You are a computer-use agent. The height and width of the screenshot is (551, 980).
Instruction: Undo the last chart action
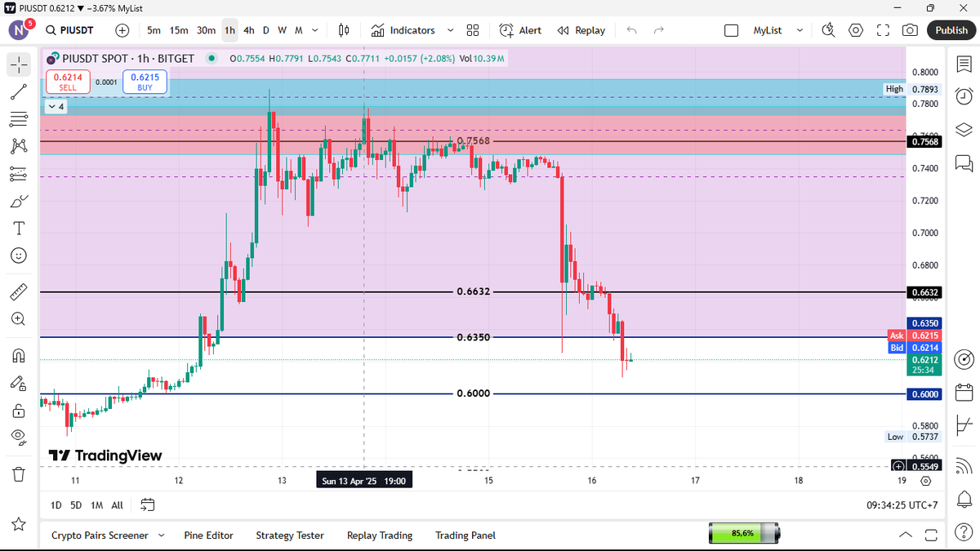631,30
